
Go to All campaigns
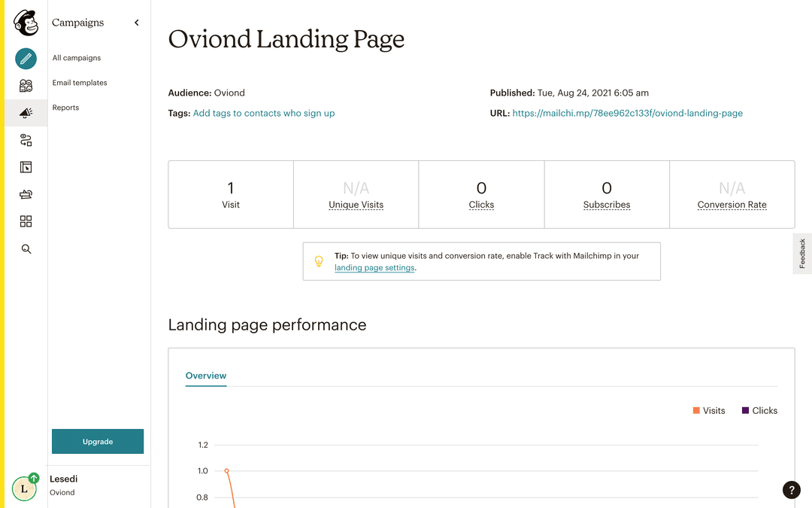(x=77, y=57)
